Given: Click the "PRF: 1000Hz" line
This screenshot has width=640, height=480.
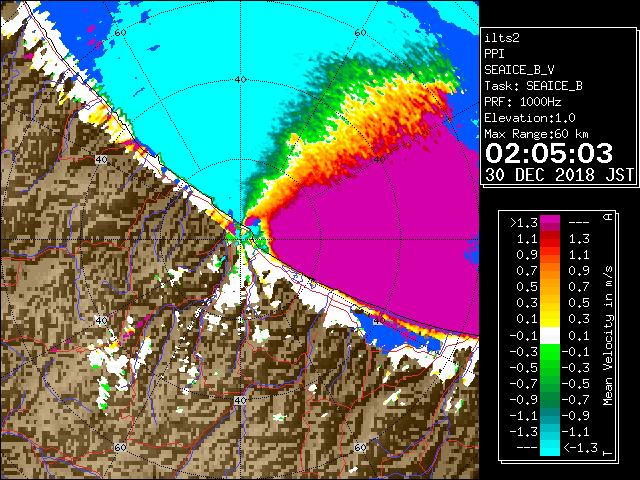Looking at the screenshot, I should click(522, 102).
